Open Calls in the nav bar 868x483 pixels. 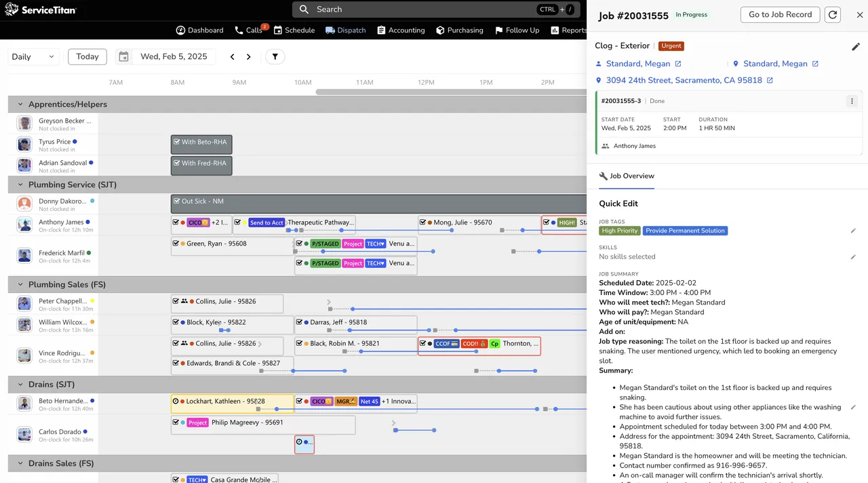249,30
